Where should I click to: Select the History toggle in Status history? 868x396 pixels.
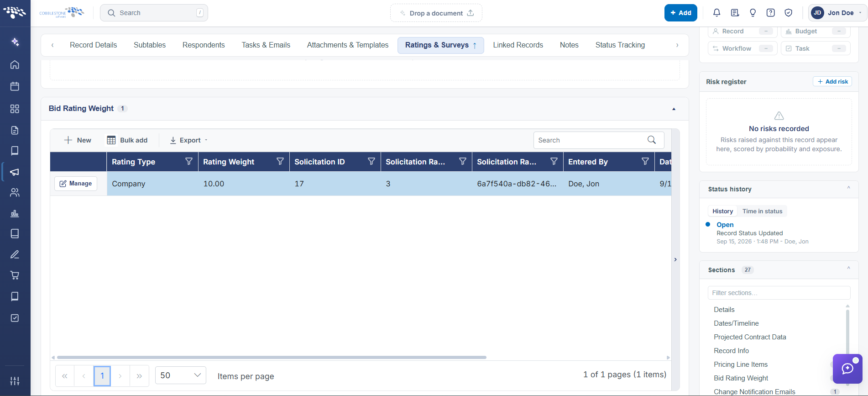pos(722,211)
